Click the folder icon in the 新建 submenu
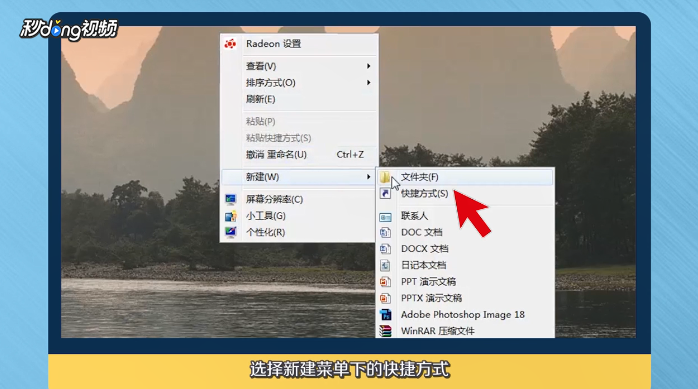Image resolution: width=698 pixels, height=389 pixels. [x=385, y=177]
